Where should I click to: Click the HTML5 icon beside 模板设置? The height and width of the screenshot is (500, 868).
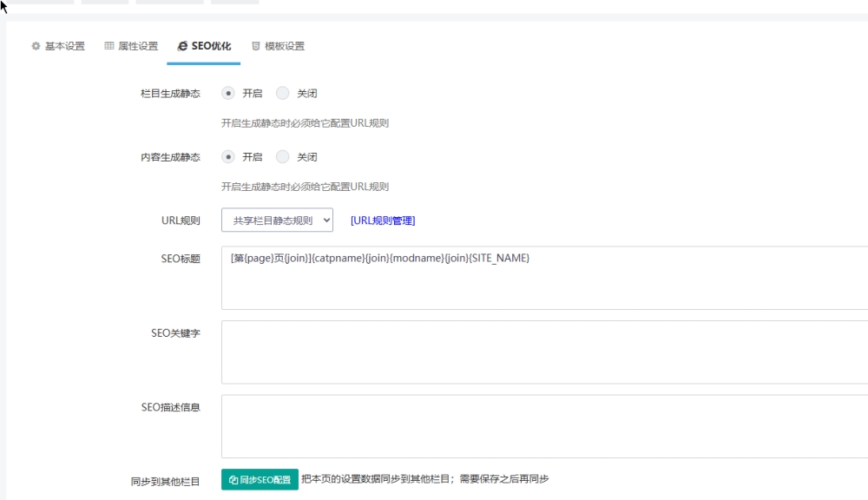coord(255,46)
